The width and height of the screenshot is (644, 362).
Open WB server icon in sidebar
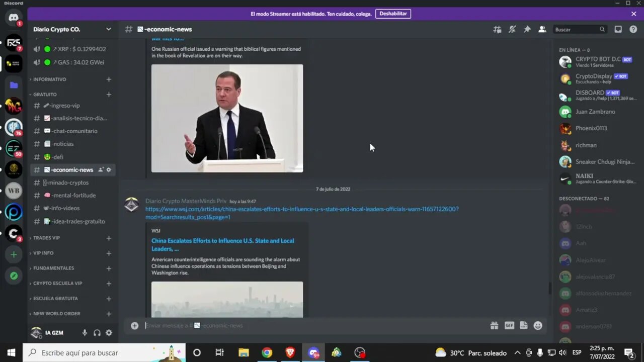(x=14, y=191)
